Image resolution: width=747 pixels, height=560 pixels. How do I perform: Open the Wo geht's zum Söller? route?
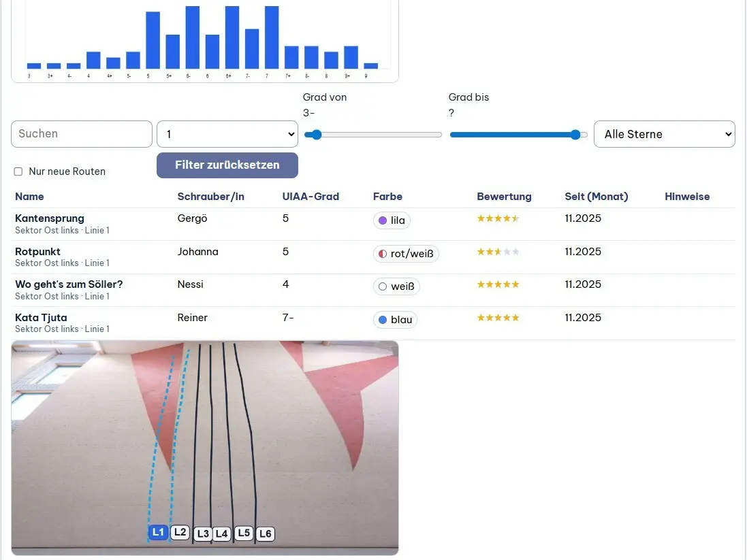pyautogui.click(x=69, y=284)
